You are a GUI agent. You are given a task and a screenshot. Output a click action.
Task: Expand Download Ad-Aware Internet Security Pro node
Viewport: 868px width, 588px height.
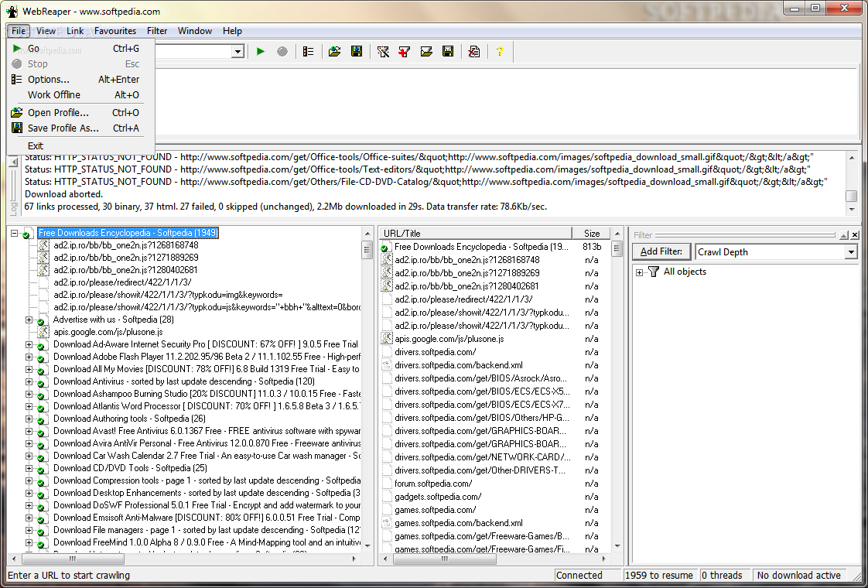[x=29, y=344]
